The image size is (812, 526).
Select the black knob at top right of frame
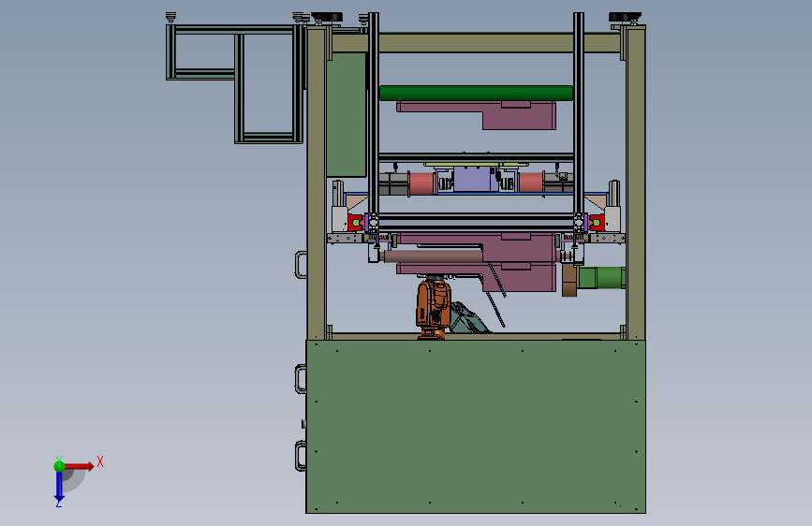click(625, 18)
